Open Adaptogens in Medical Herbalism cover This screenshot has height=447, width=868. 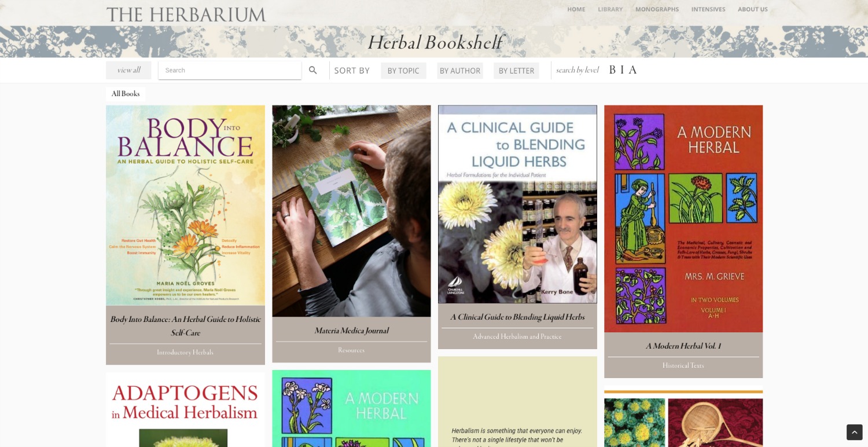(185, 409)
